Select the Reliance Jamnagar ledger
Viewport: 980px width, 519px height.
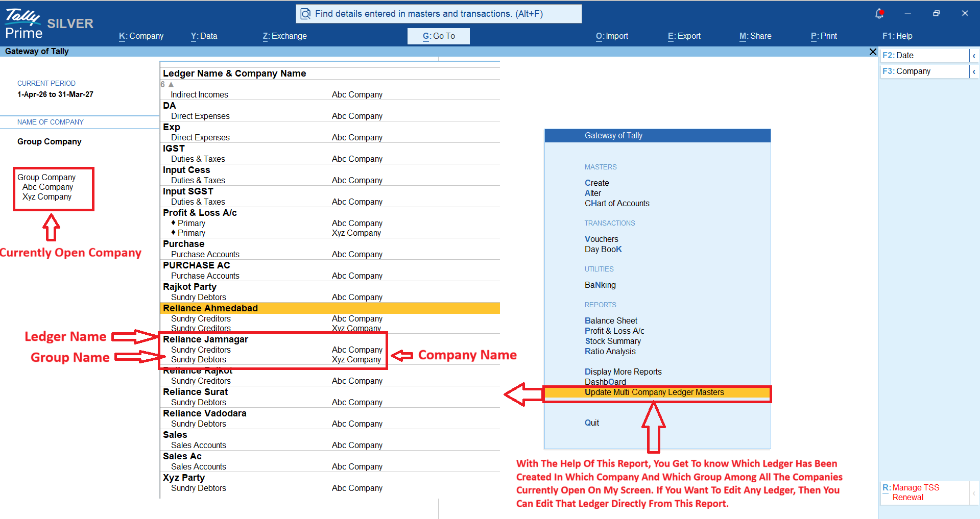[205, 339]
